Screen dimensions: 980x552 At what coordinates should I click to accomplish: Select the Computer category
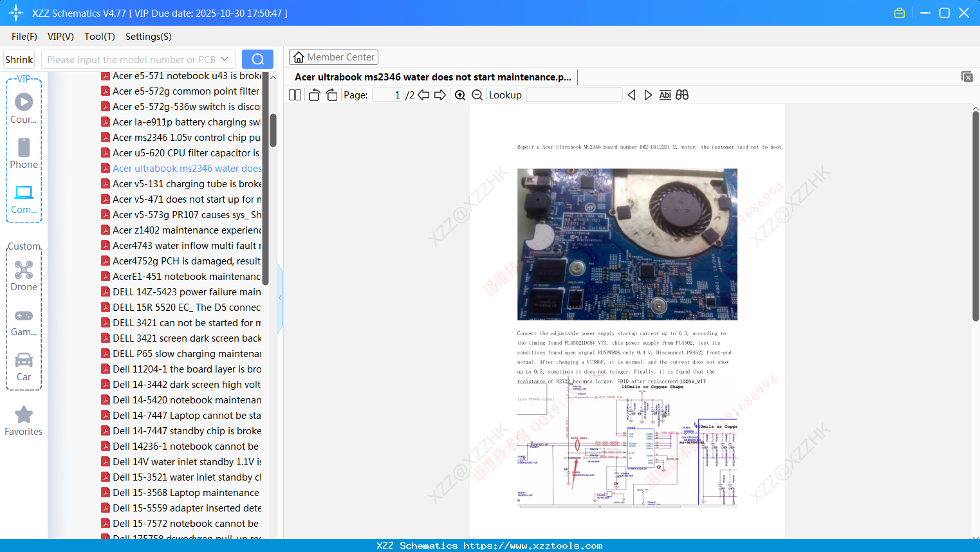click(24, 199)
